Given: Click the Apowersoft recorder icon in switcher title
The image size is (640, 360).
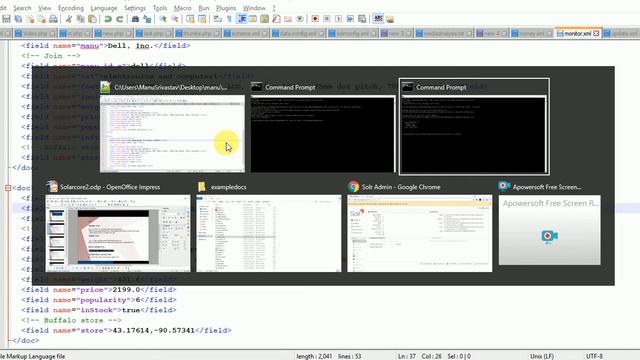Looking at the screenshot, I should pyautogui.click(x=504, y=186).
